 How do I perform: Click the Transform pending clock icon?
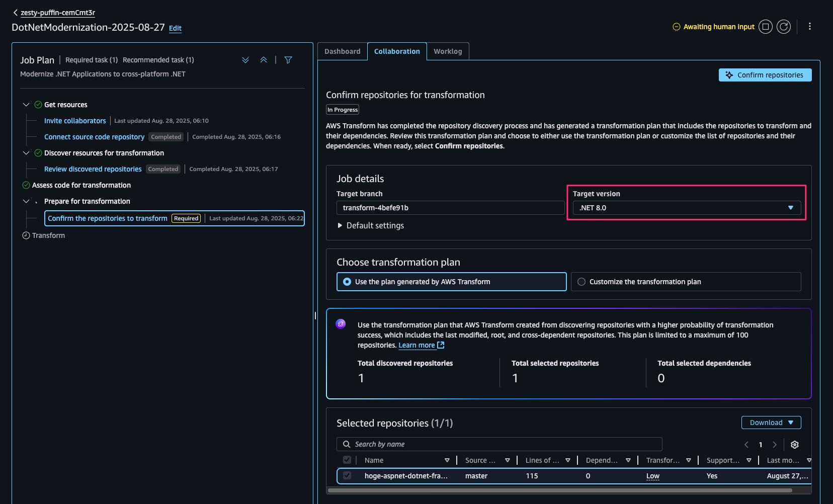[26, 235]
